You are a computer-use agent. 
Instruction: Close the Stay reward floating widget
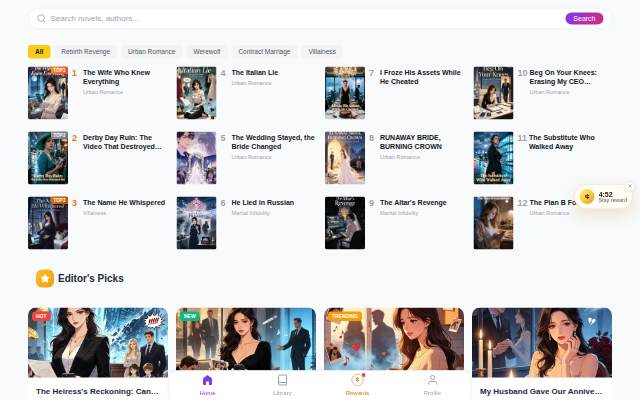pyautogui.click(x=630, y=186)
